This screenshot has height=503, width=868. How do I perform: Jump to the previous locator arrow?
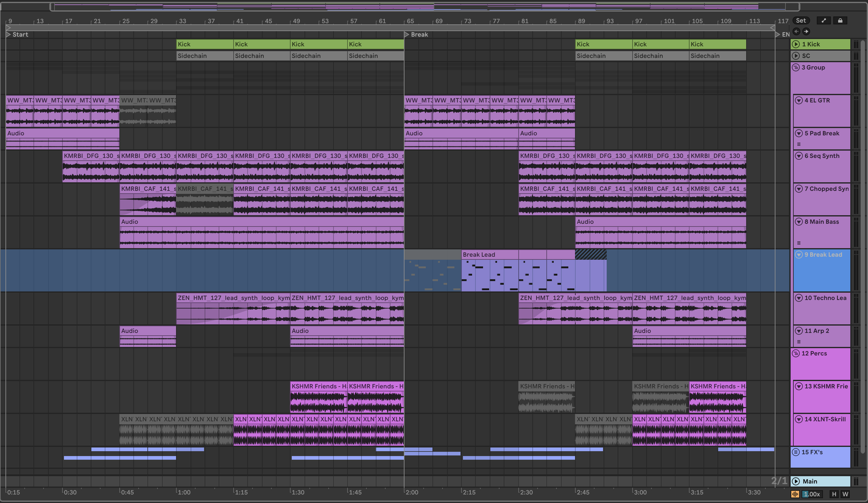[x=796, y=31]
